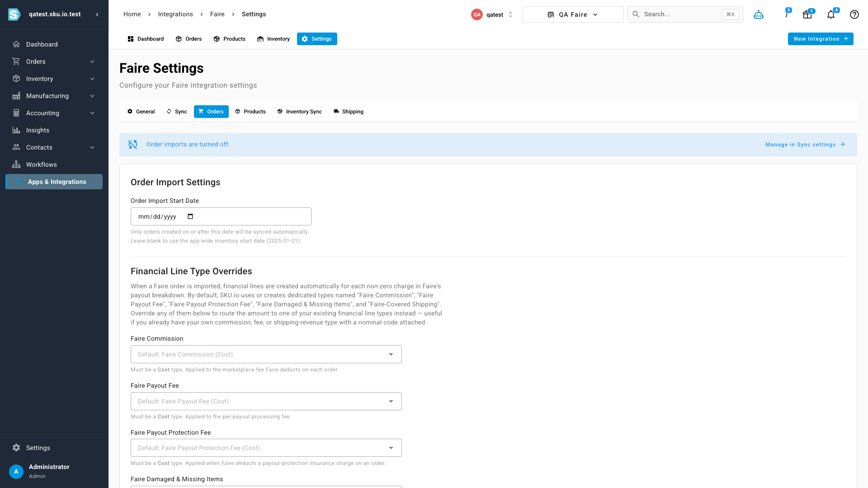868x488 pixels.
Task: Open the item with badge 3
Action: [786, 14]
